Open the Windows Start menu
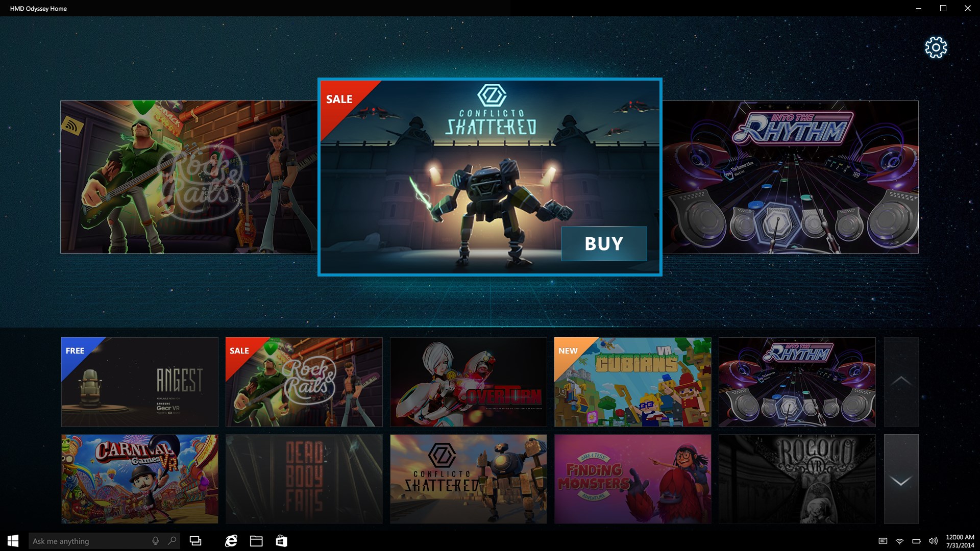This screenshot has width=980, height=551. tap(13, 541)
